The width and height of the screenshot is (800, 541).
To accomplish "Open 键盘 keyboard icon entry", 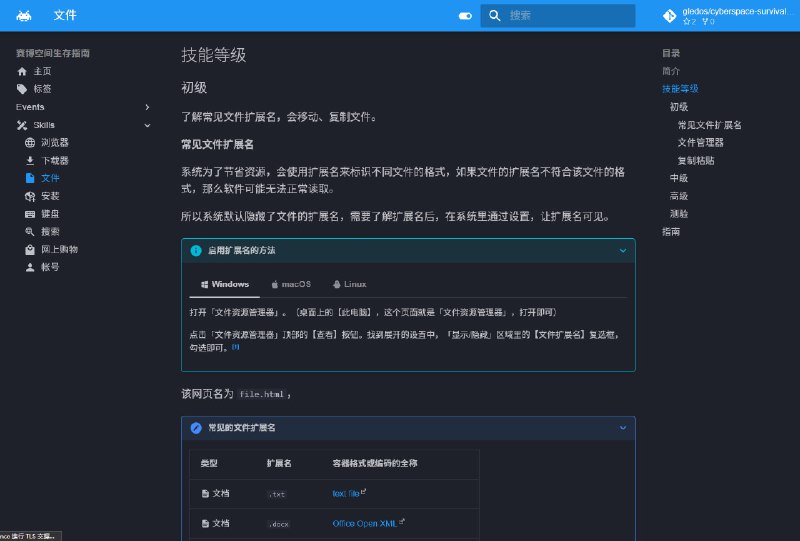I will [30, 214].
